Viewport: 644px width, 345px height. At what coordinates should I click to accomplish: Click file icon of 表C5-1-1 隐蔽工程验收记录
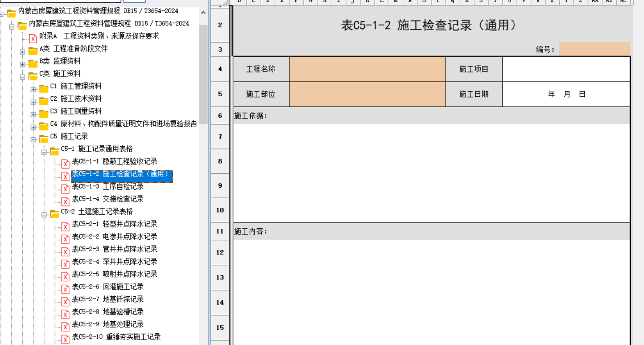[x=65, y=164]
